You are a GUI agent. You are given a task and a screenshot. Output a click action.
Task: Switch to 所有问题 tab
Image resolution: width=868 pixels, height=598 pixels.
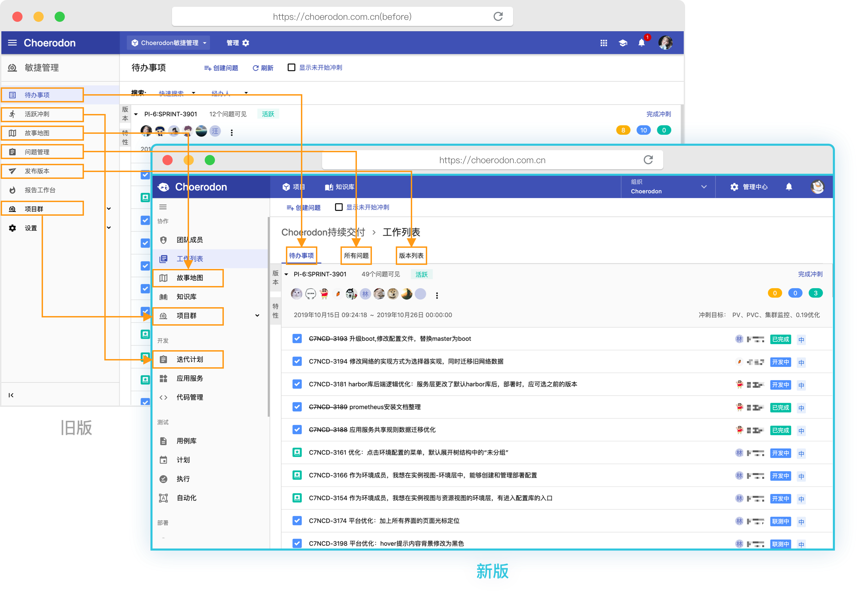356,256
